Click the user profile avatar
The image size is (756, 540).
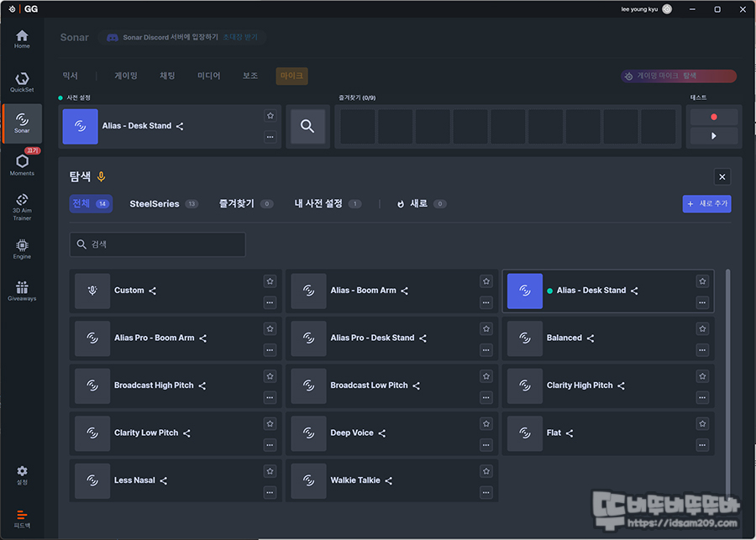pos(667,9)
